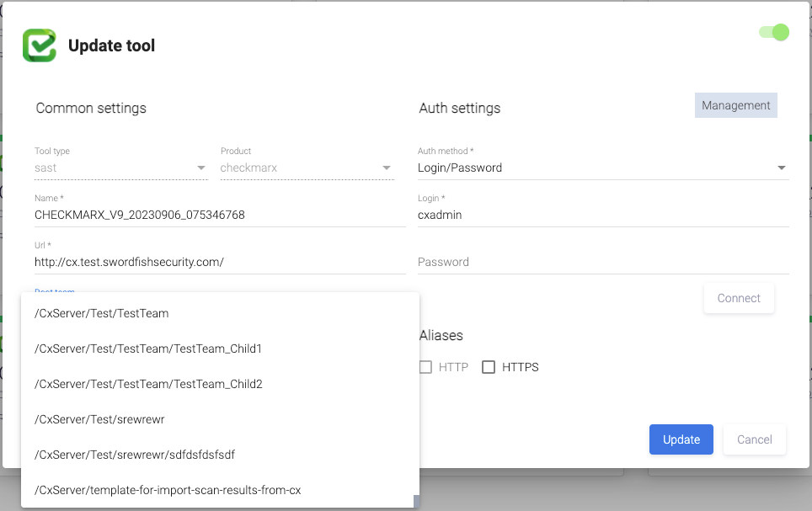This screenshot has width=812, height=511.
Task: Toggle the tool enabled switch off
Action: pos(774,33)
